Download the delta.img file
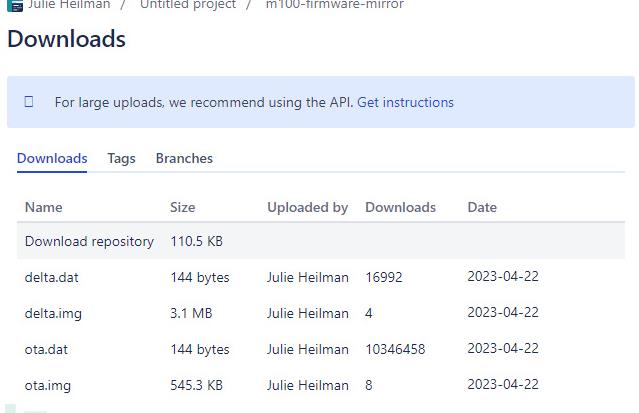This screenshot has height=413, width=639. [53, 313]
